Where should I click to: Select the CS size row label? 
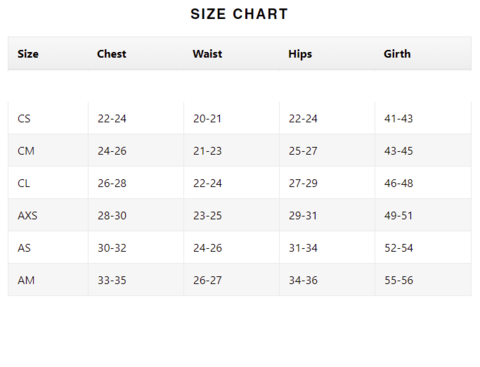point(24,119)
